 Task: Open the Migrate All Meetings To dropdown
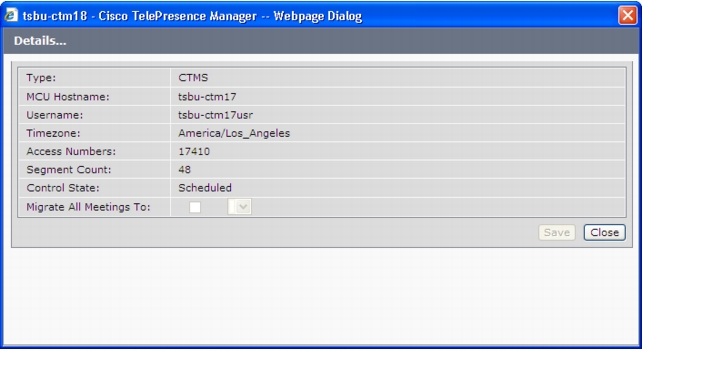240,207
